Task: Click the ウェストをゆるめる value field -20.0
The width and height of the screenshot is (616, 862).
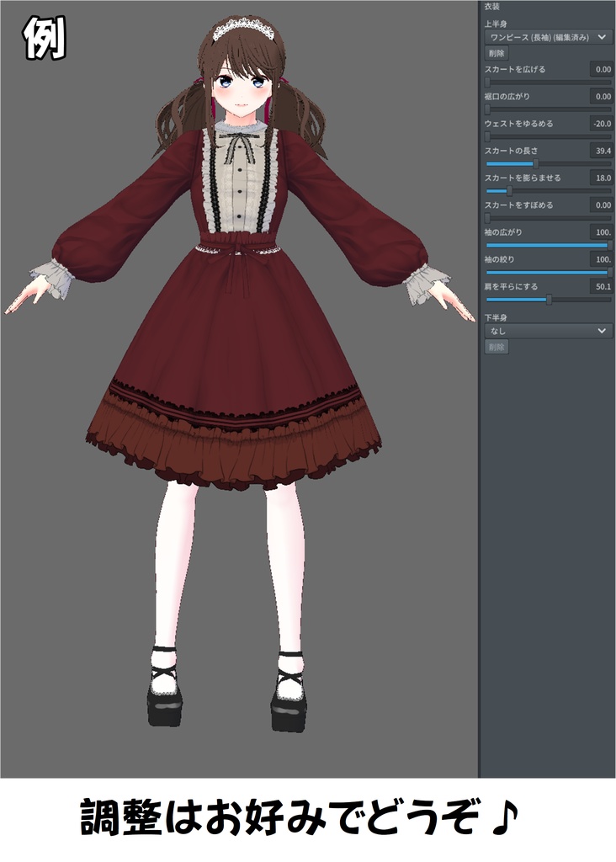Action: click(601, 124)
